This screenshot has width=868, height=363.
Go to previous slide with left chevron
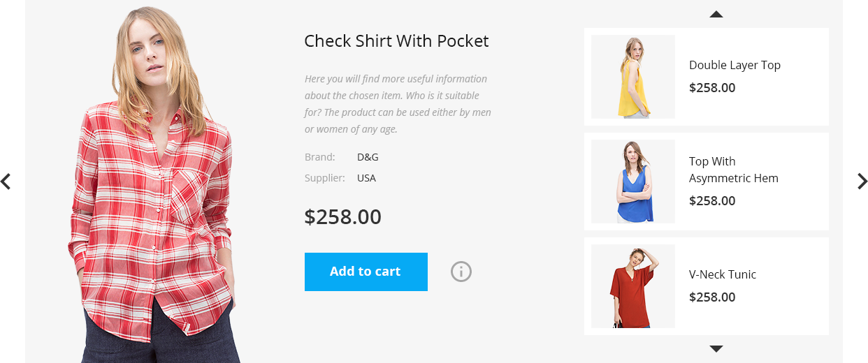tap(6, 181)
